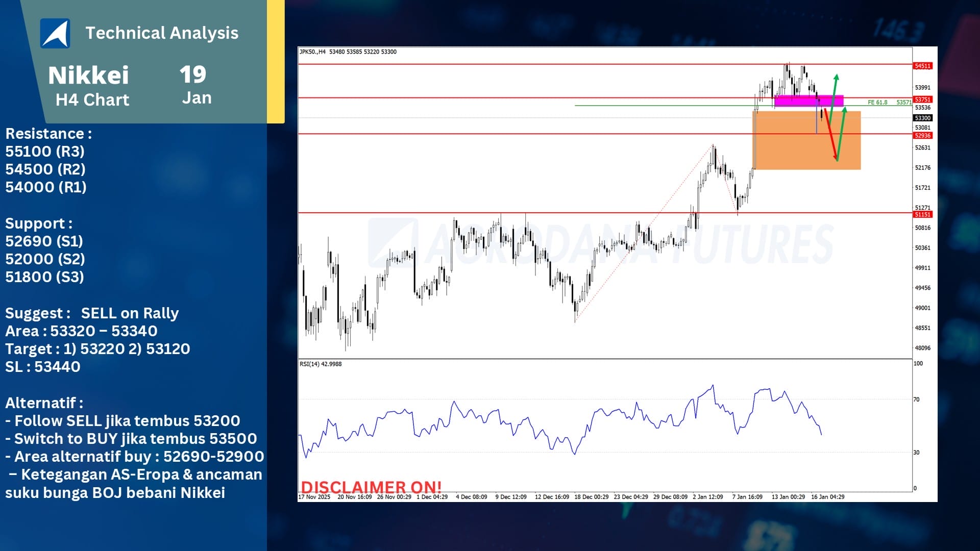Click the 53751 red price label
980x551 pixels.
pos(922,99)
